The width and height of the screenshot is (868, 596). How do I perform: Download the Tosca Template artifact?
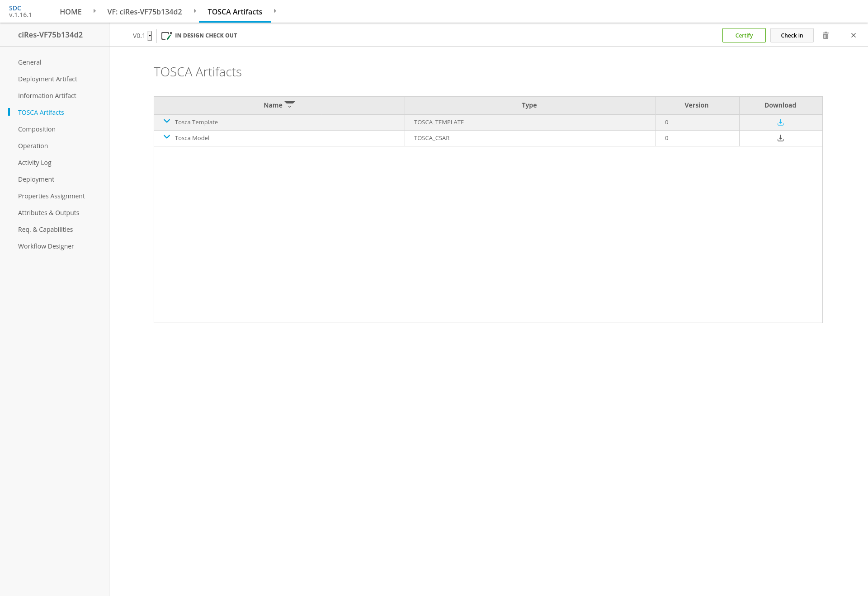780,122
